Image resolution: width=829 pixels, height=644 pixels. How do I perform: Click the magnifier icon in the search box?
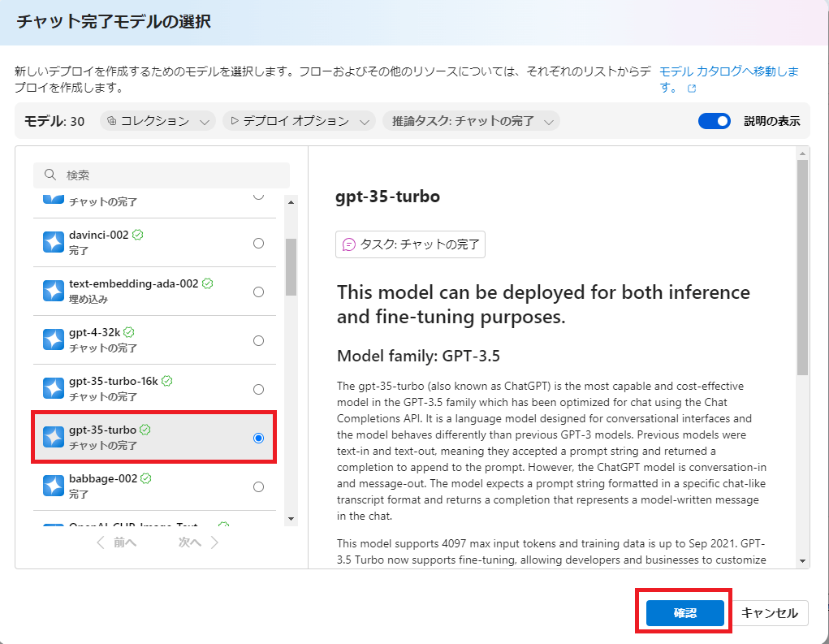click(x=50, y=175)
